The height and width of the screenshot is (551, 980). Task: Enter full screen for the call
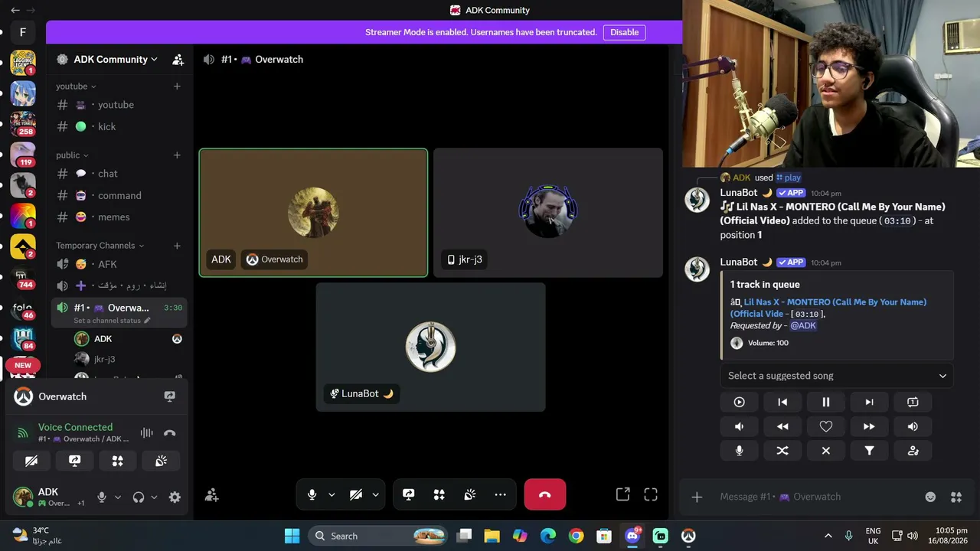pyautogui.click(x=651, y=494)
